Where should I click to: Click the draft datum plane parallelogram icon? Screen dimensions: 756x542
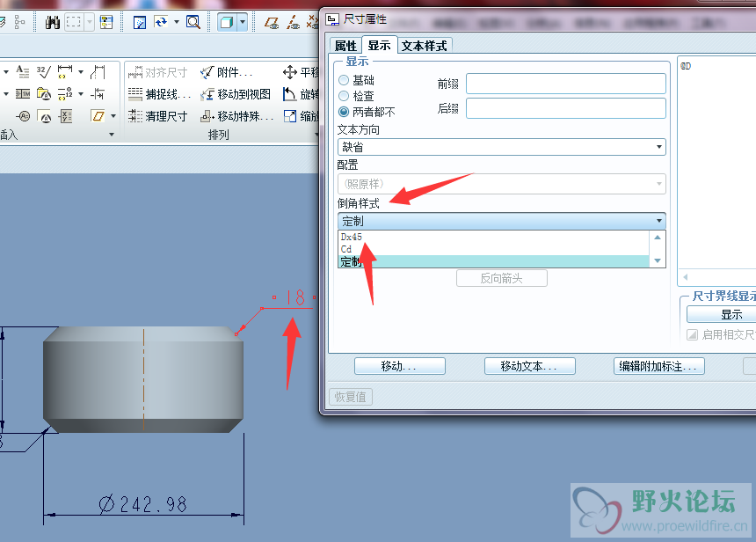point(98,116)
